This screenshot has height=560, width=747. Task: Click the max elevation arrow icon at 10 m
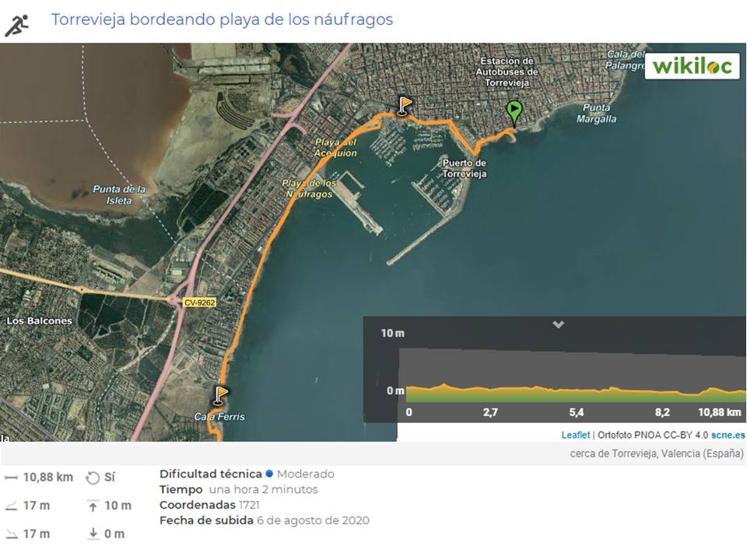tap(93, 506)
